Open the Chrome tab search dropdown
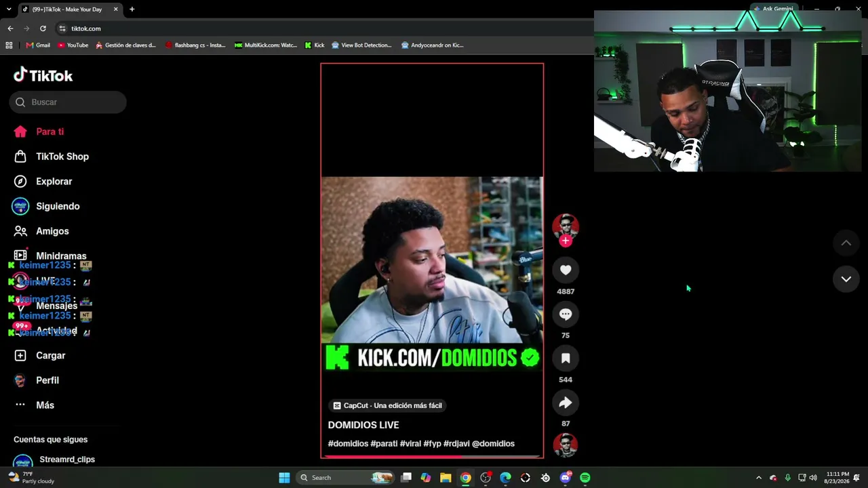 [x=9, y=9]
